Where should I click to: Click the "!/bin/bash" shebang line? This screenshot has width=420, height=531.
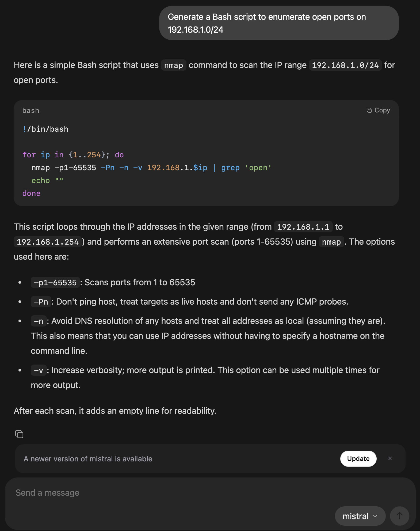45,129
